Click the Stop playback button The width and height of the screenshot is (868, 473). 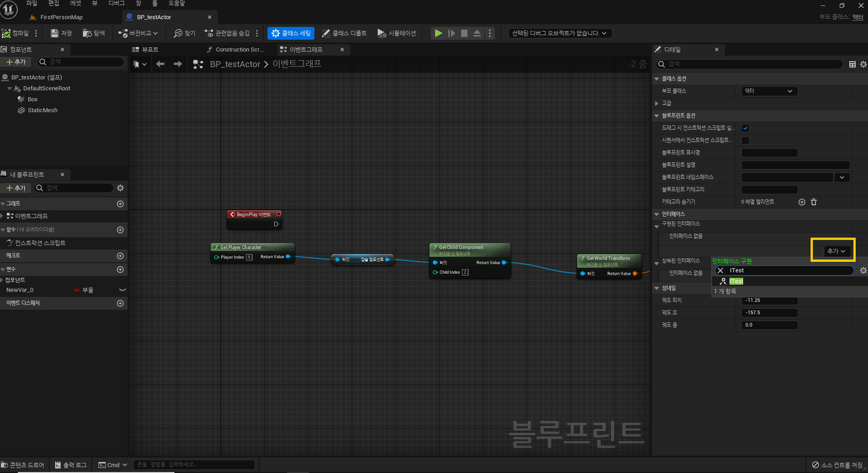pos(464,33)
